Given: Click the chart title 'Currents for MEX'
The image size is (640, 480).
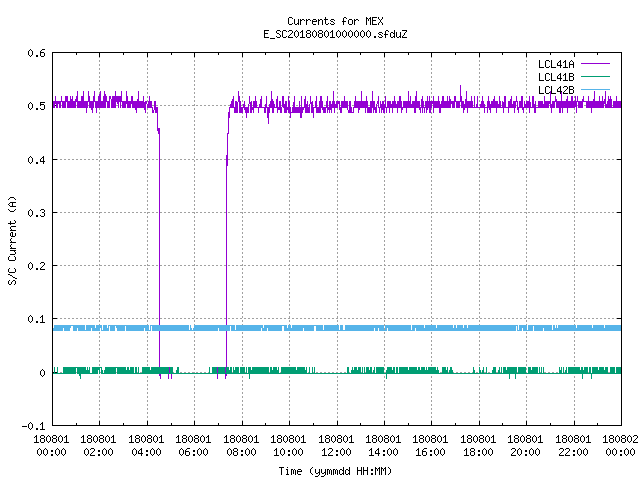Looking at the screenshot, I should pos(335,21).
